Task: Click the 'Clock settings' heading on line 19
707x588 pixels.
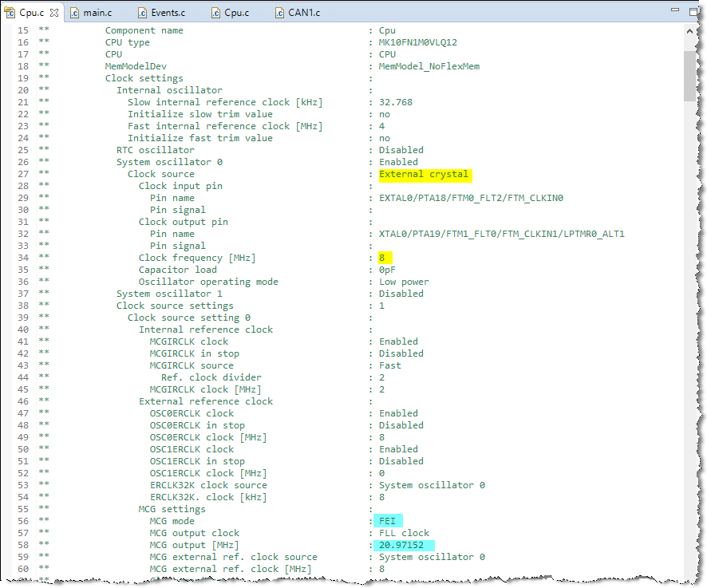Action: pos(144,78)
